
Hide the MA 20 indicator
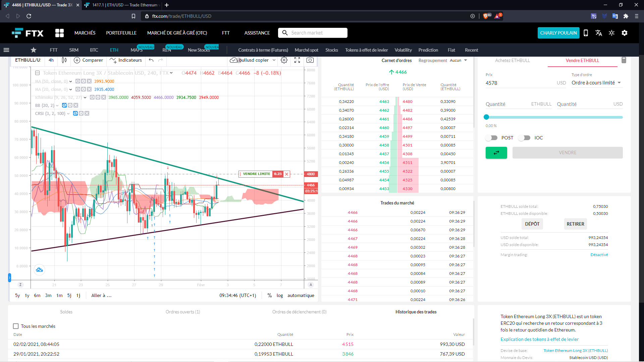click(77, 89)
